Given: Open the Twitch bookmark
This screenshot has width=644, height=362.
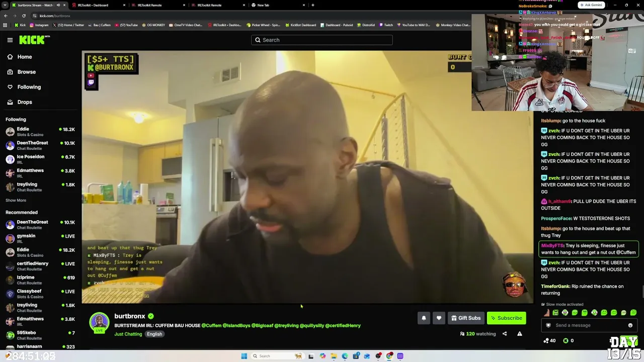Looking at the screenshot, I should click(386, 25).
